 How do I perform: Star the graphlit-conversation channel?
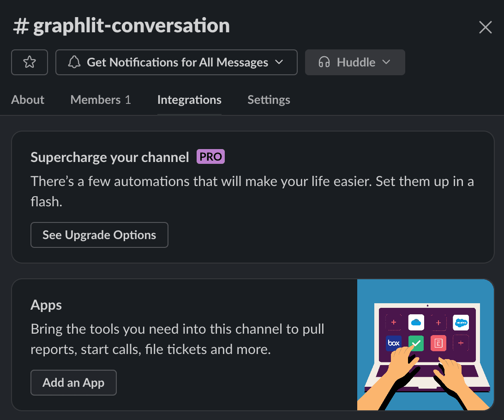point(30,62)
